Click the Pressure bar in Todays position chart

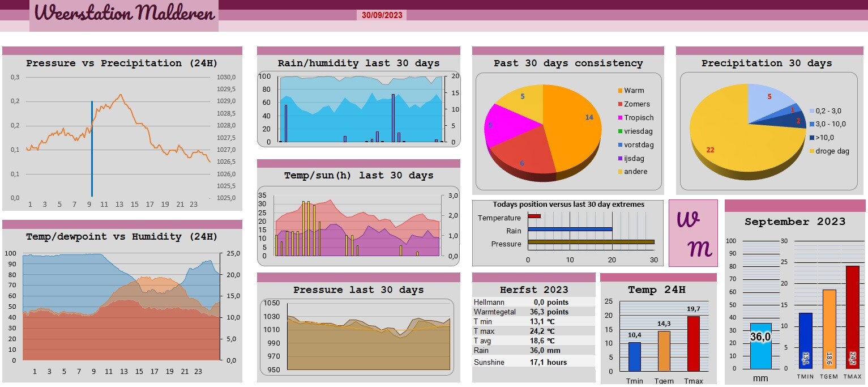(591, 243)
